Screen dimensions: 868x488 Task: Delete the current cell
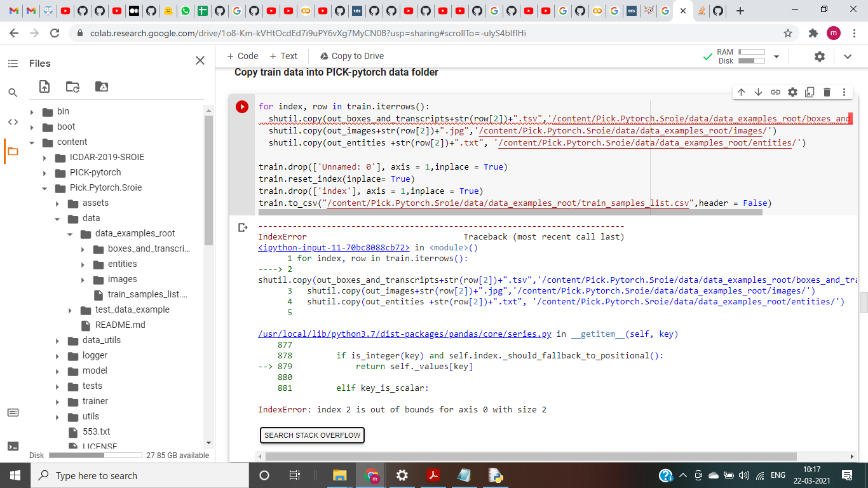coord(827,92)
